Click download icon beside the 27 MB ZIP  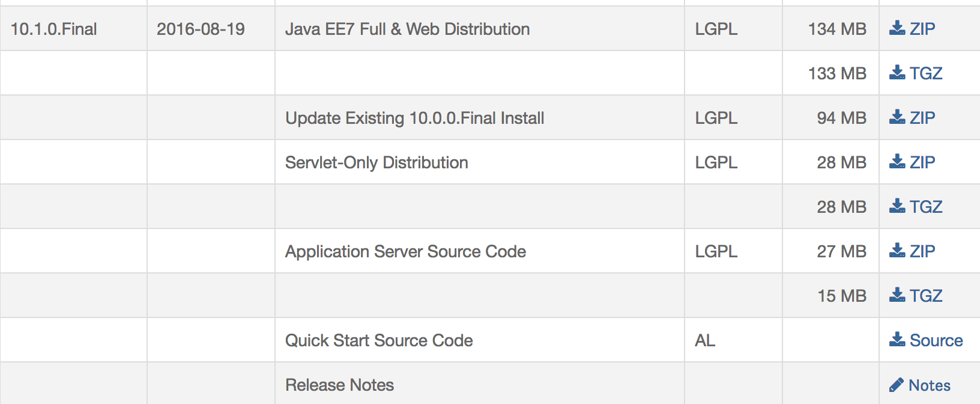coord(897,251)
